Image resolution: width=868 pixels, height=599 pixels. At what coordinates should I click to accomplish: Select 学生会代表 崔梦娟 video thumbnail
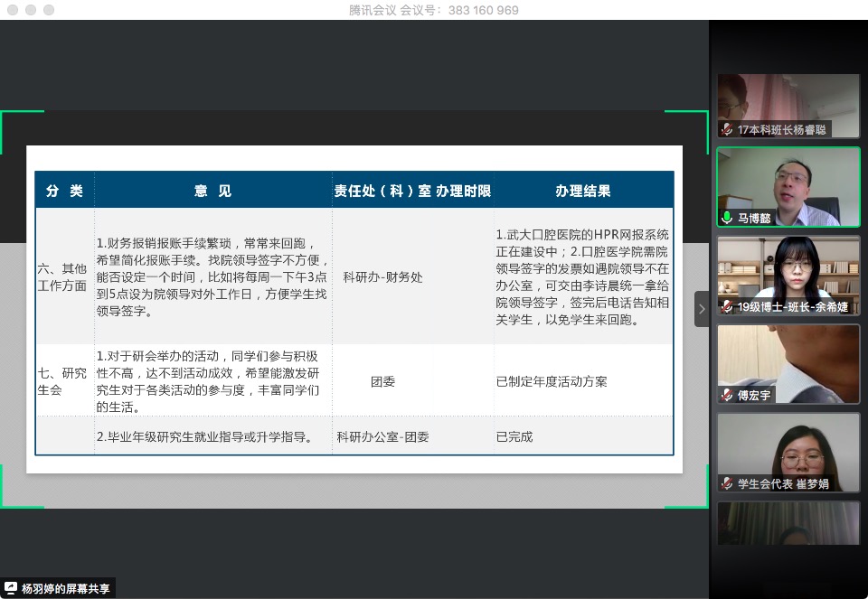pyautogui.click(x=788, y=453)
